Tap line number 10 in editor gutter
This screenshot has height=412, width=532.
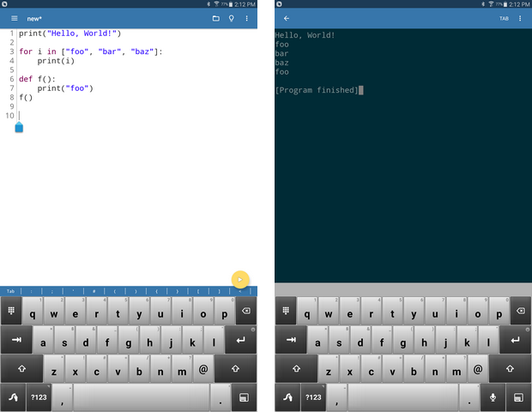(9, 116)
